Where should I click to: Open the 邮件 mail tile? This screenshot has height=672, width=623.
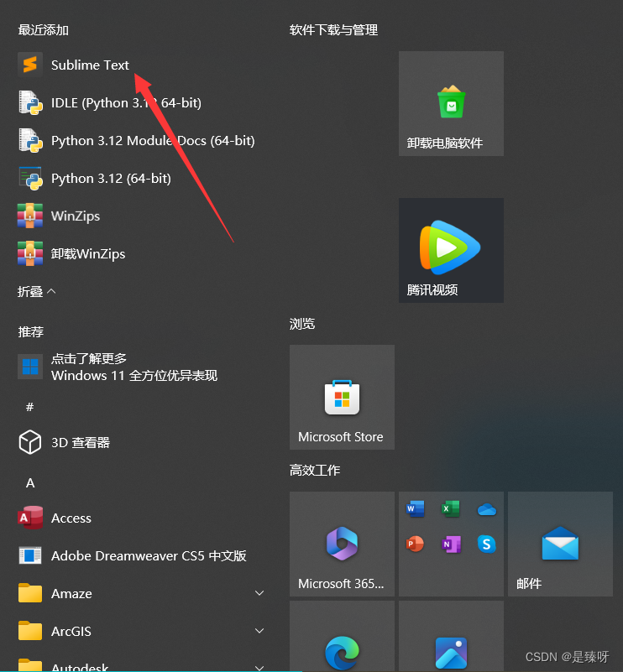tap(560, 544)
